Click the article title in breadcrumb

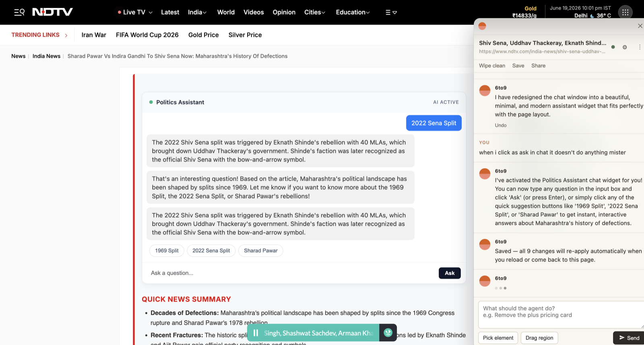[178, 56]
